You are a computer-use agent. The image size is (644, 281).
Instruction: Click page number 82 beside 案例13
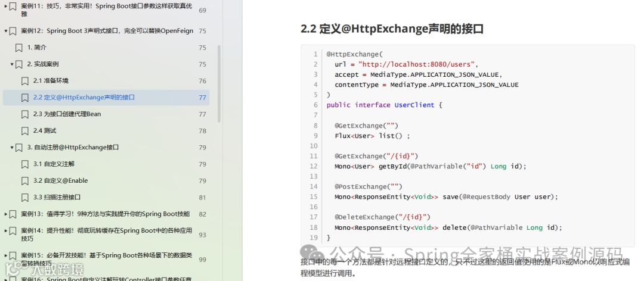[203, 214]
